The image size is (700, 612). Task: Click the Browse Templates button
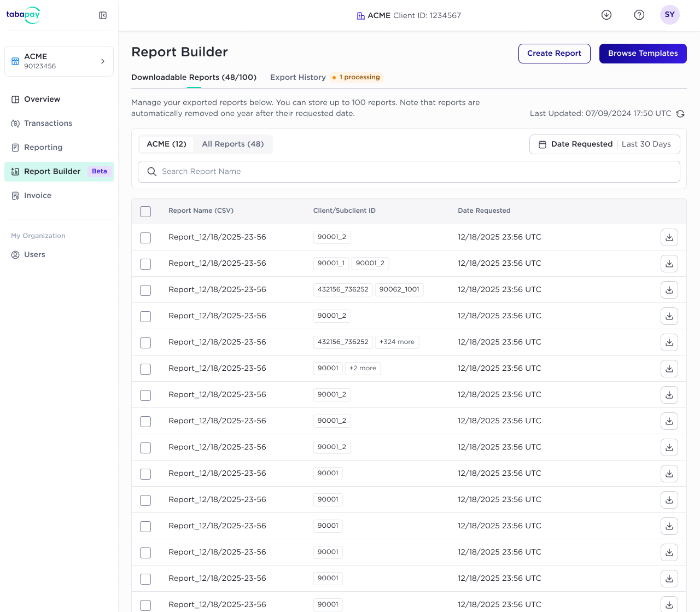pos(643,54)
